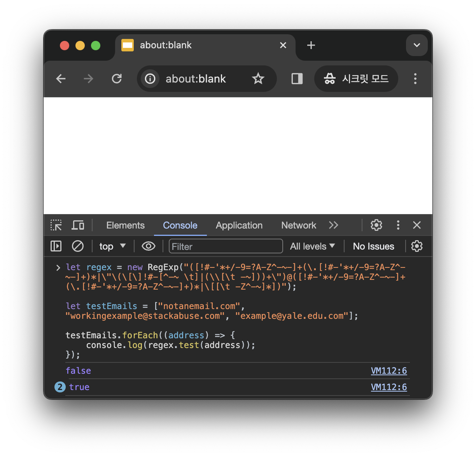Click the true console output
The image size is (476, 457).
coord(79,387)
